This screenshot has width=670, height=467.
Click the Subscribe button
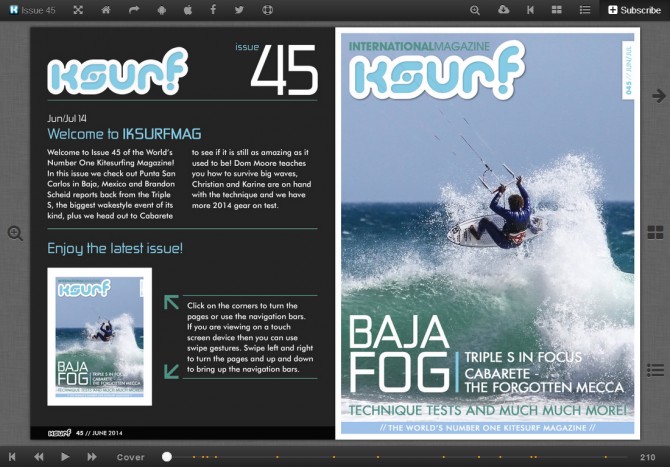634,10
